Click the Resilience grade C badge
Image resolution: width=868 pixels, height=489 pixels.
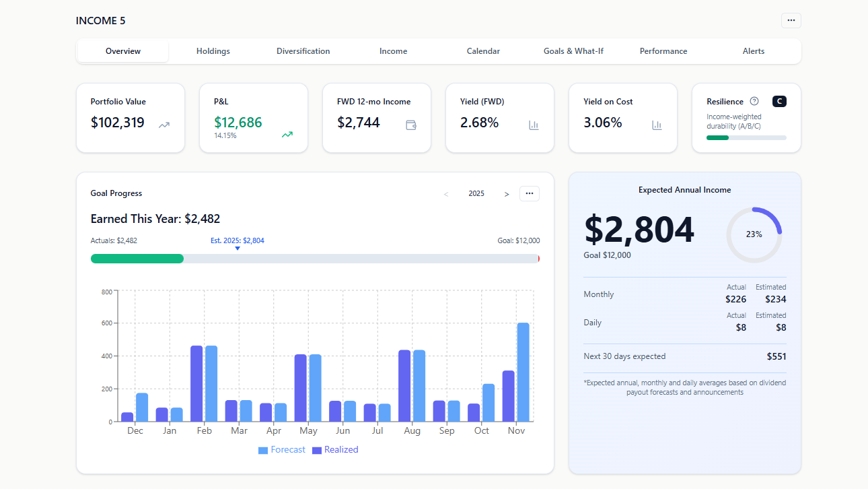779,102
